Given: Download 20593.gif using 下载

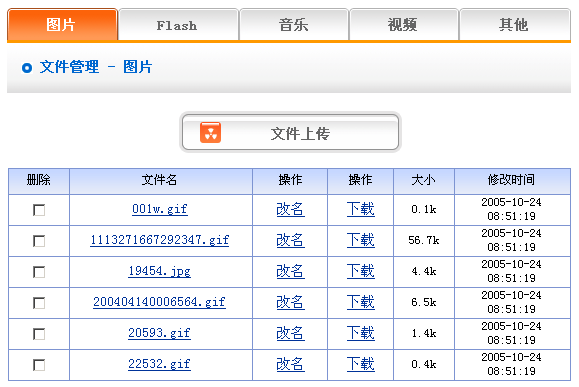Looking at the screenshot, I should click(x=361, y=333).
